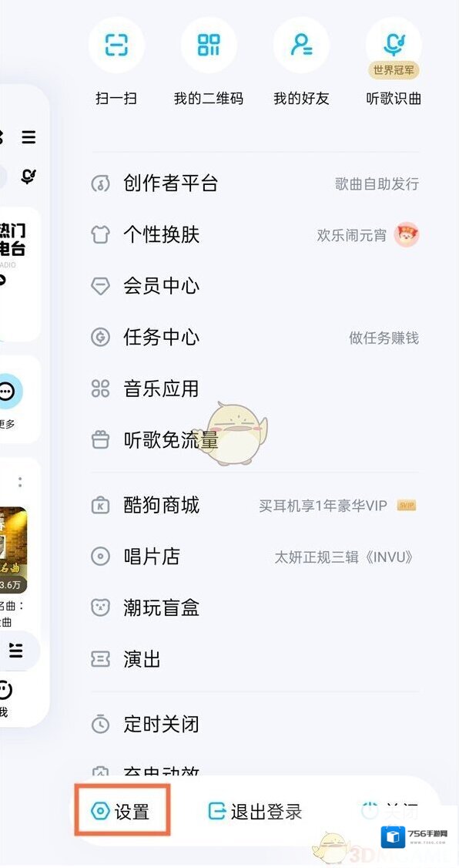The width and height of the screenshot is (459, 868).
Task: Open 潮玩盲盒 bear icon entry
Action: coord(255,607)
